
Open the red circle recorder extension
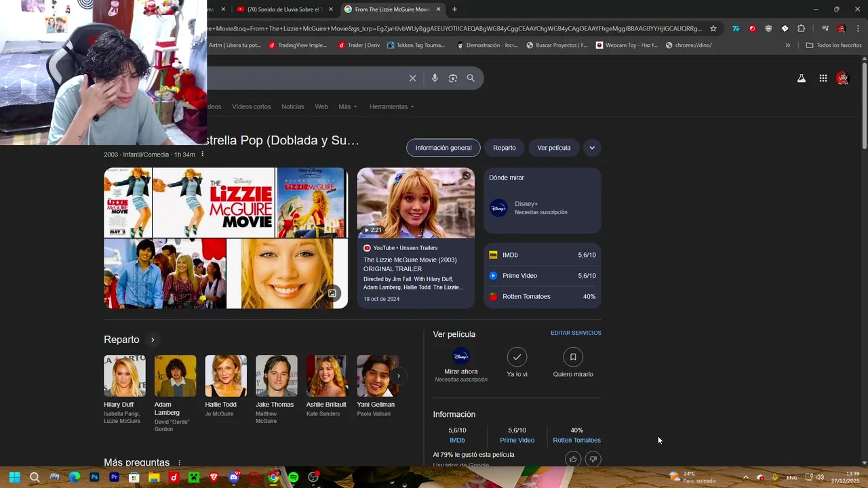point(752,28)
